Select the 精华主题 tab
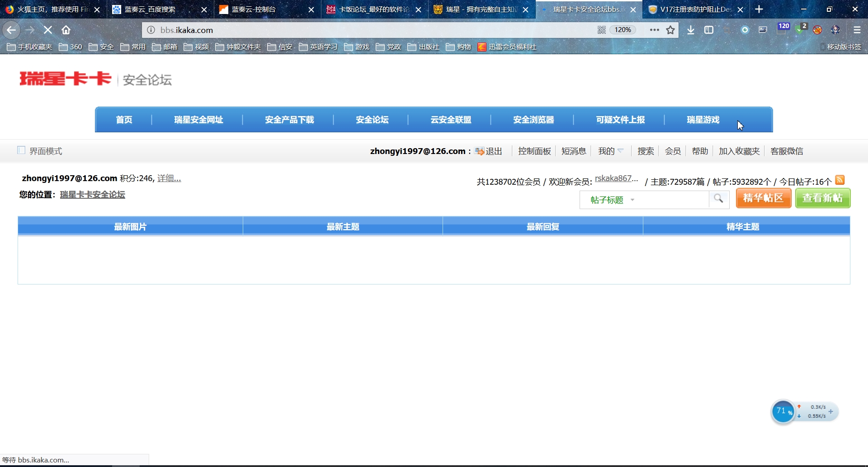This screenshot has width=868, height=467. click(x=742, y=226)
